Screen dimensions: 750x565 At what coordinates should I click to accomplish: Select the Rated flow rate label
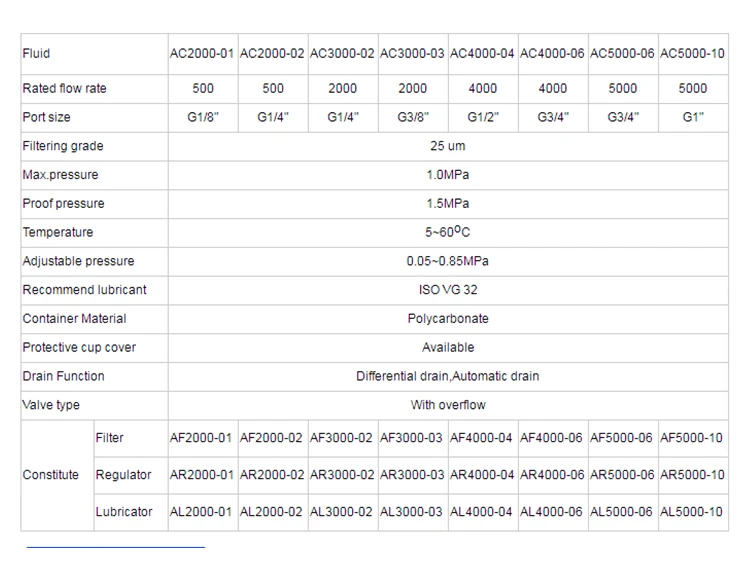point(65,89)
